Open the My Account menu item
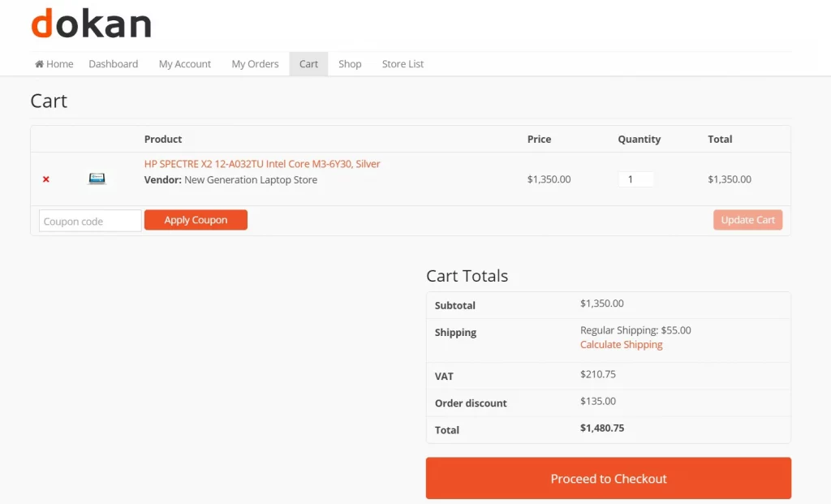This screenshot has height=504, width=831. tap(185, 64)
